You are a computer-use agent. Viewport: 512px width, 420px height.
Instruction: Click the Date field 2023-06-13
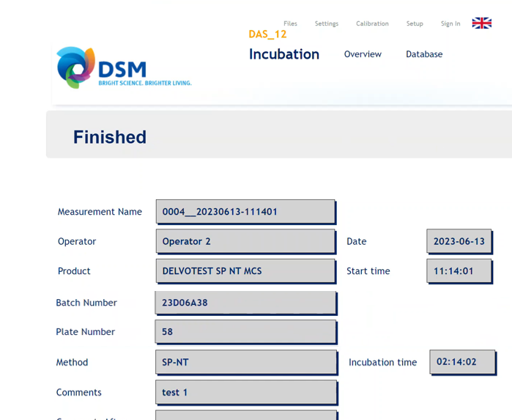point(459,241)
